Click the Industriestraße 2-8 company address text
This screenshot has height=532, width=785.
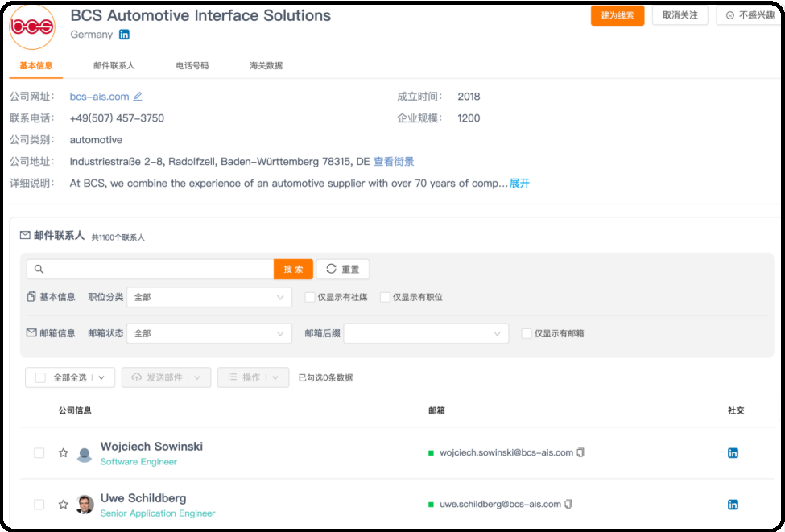(220, 162)
